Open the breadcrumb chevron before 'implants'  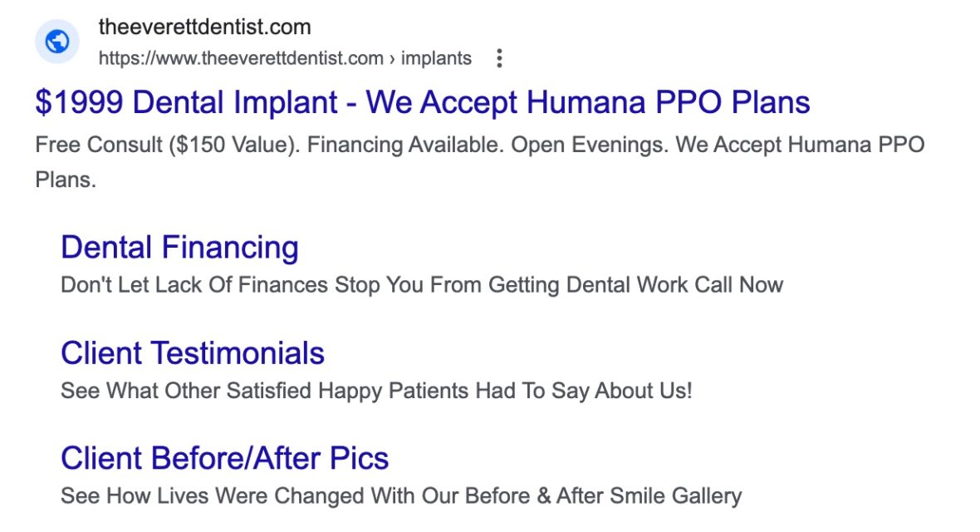[x=390, y=58]
